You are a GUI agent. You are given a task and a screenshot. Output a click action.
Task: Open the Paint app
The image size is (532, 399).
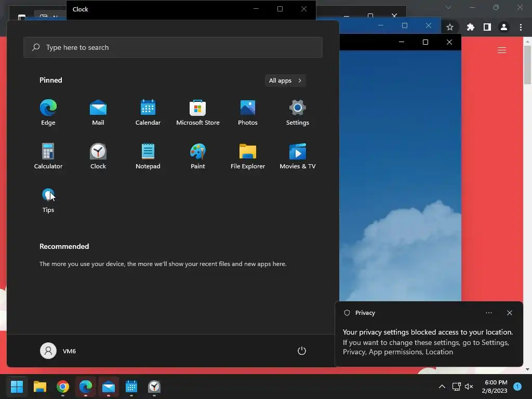198,156
